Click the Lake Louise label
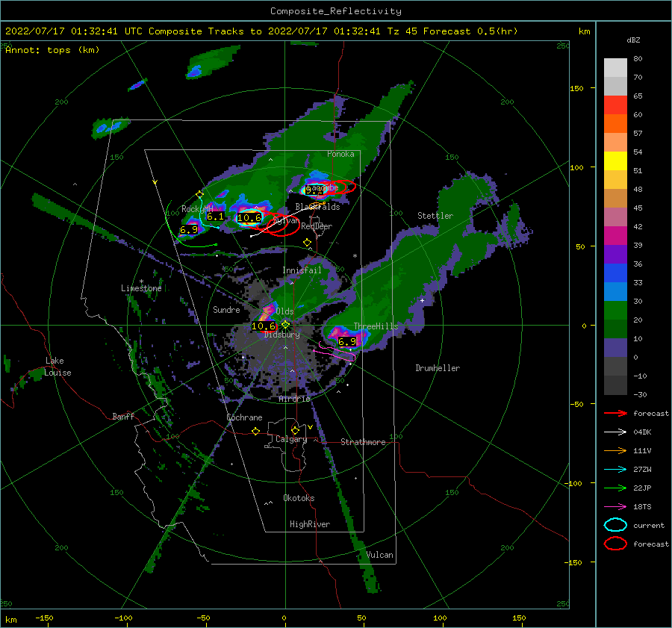 [x=57, y=367]
